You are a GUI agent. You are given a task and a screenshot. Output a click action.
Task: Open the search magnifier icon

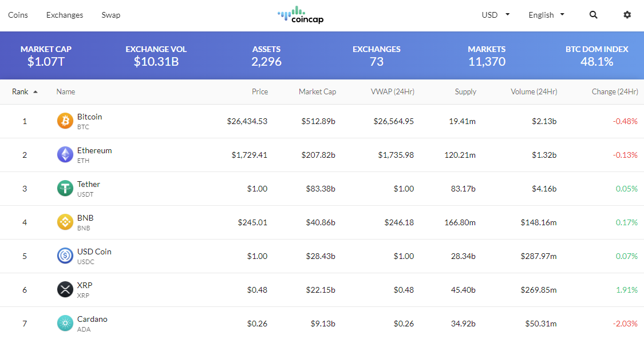[x=593, y=15]
